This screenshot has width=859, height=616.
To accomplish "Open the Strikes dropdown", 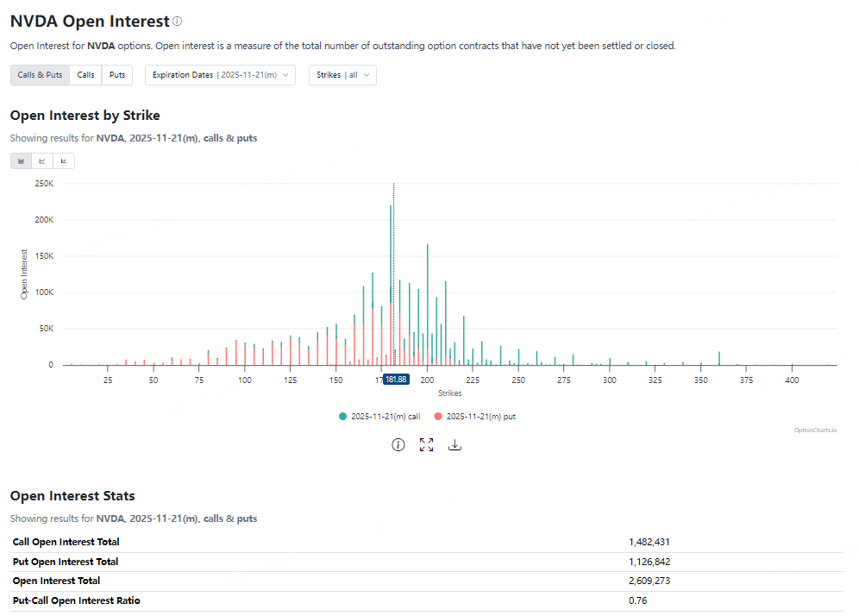I will pos(342,75).
